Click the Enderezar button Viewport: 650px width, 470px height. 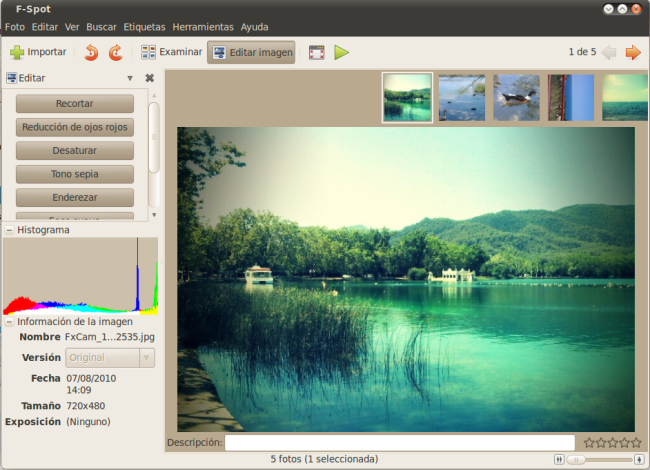click(75, 198)
